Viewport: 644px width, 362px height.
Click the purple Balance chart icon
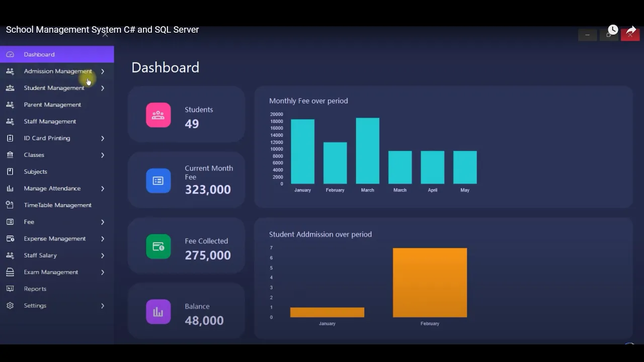pos(158,312)
